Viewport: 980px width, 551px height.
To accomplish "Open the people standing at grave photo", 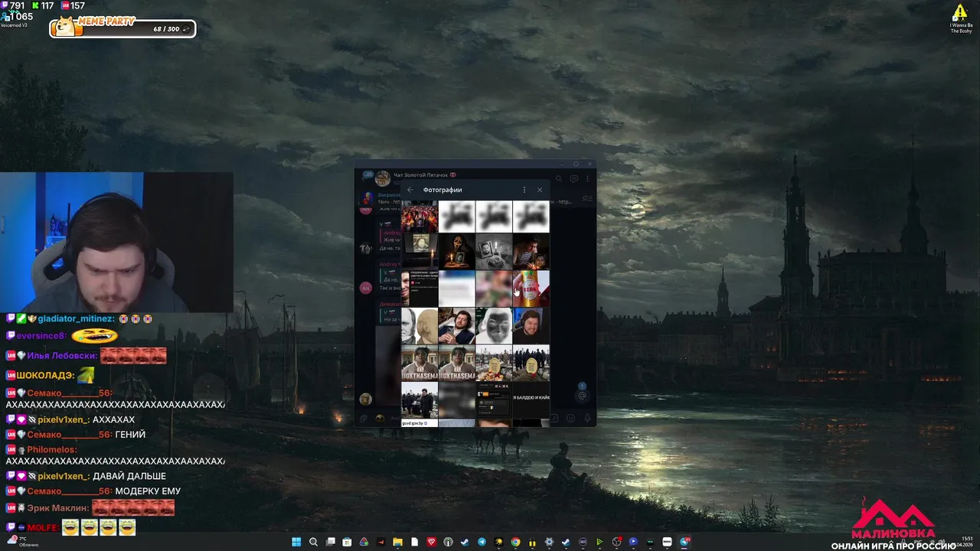I will coord(531,363).
